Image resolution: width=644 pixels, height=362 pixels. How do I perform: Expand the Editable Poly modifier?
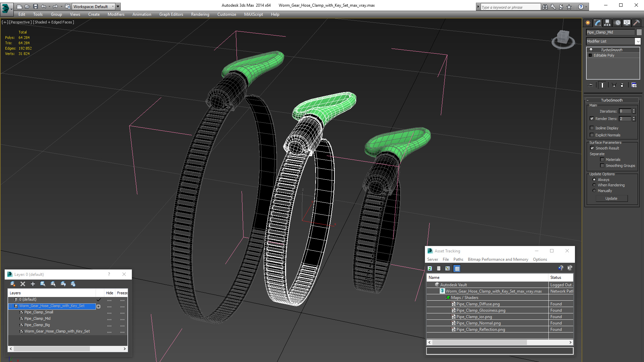590,55
